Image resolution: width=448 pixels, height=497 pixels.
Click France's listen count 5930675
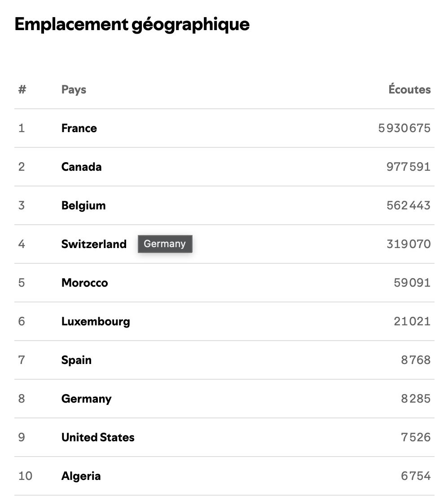coord(404,129)
